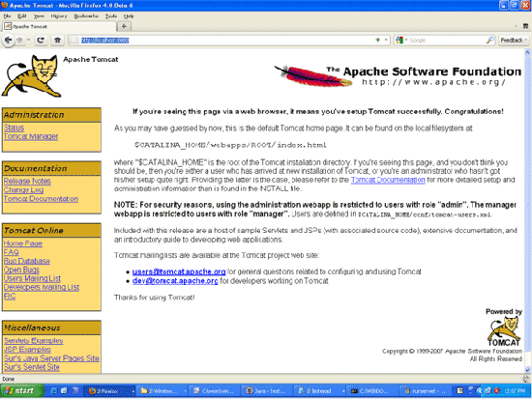
Task: Click the Tomcat cat logo image
Action: pyautogui.click(x=31, y=76)
